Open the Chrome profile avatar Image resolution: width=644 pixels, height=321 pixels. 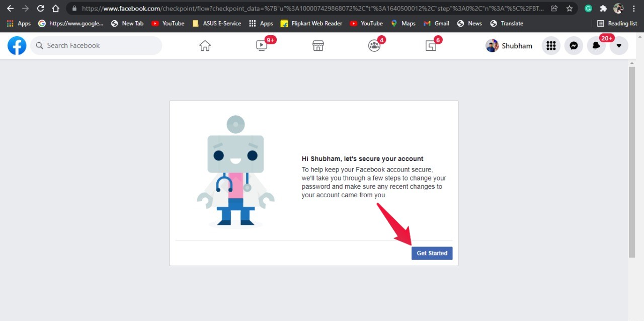coord(618,9)
